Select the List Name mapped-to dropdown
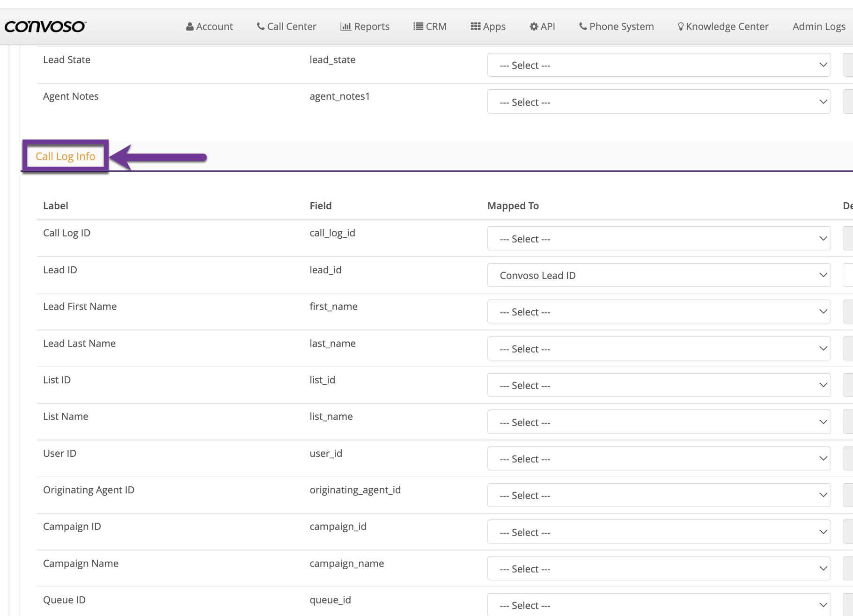853x616 pixels. coord(659,422)
